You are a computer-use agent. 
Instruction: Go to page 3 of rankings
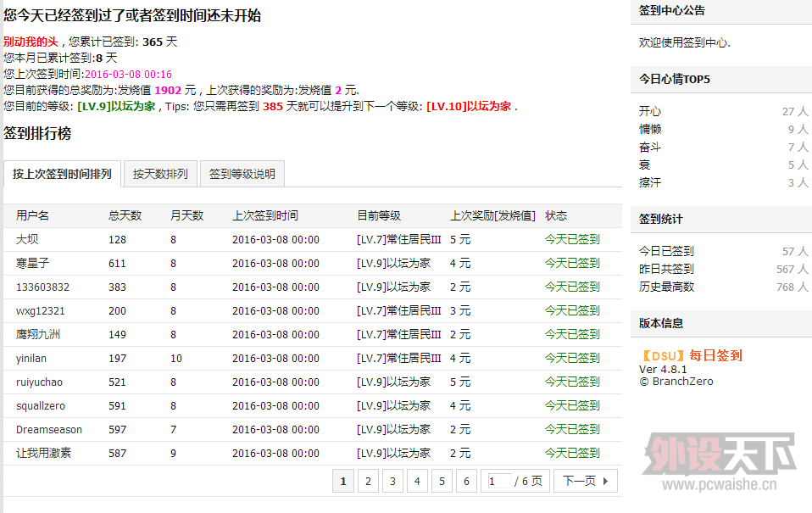click(x=392, y=482)
